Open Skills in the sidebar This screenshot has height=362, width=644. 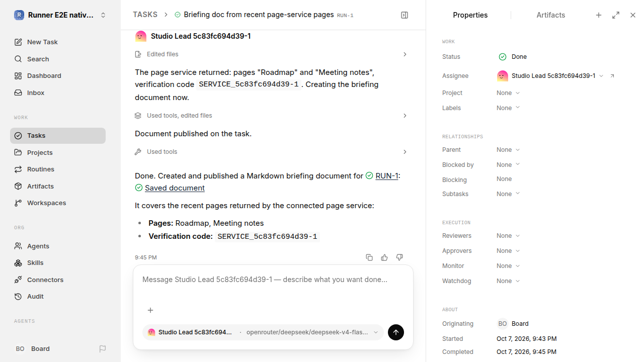pos(58,263)
